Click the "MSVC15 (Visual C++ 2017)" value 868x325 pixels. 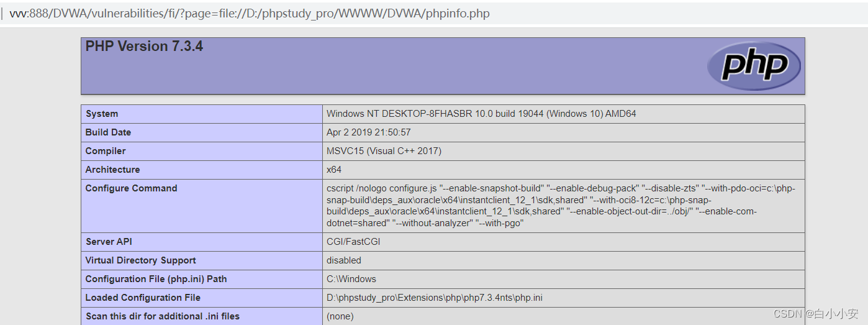click(384, 151)
